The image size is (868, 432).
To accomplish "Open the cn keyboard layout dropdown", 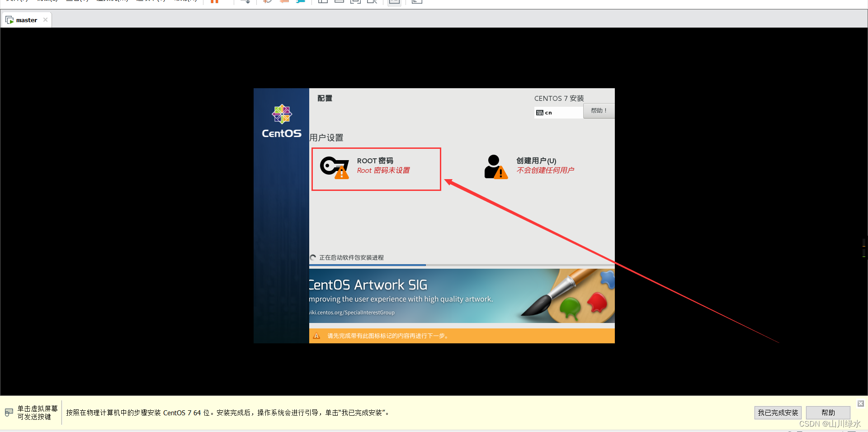I will click(558, 112).
